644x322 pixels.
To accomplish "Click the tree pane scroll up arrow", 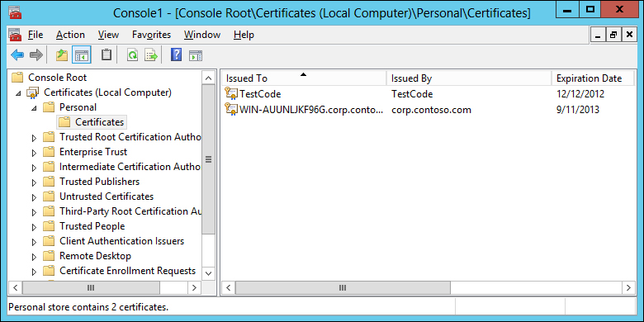I will click(209, 78).
